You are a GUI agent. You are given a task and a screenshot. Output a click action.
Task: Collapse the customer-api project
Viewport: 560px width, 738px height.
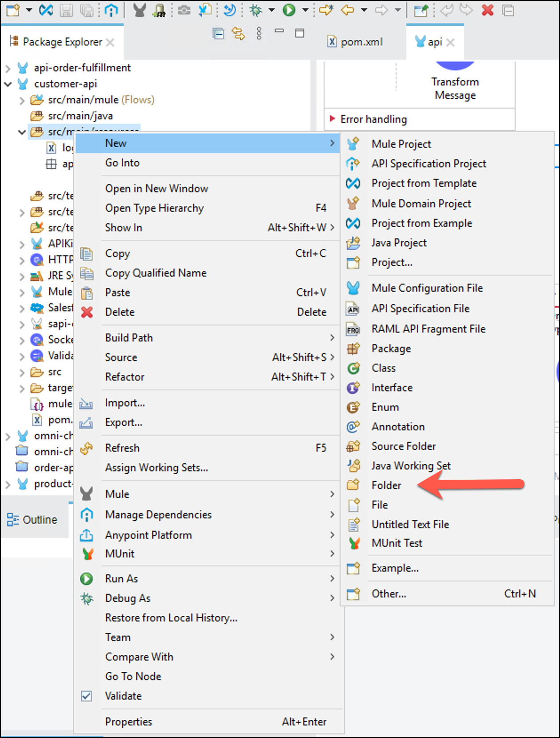point(8,84)
